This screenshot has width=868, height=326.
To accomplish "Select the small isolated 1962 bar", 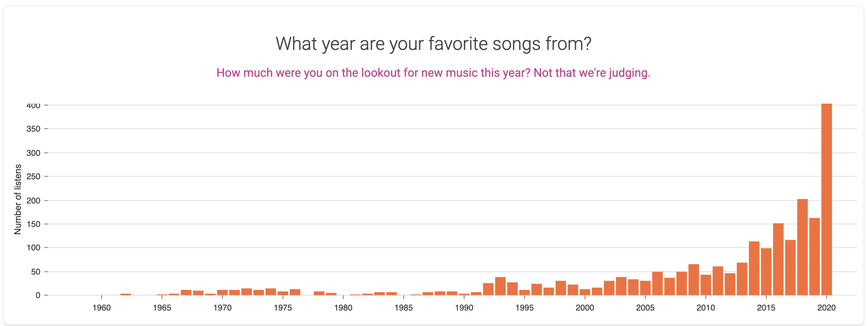I will [x=126, y=294].
